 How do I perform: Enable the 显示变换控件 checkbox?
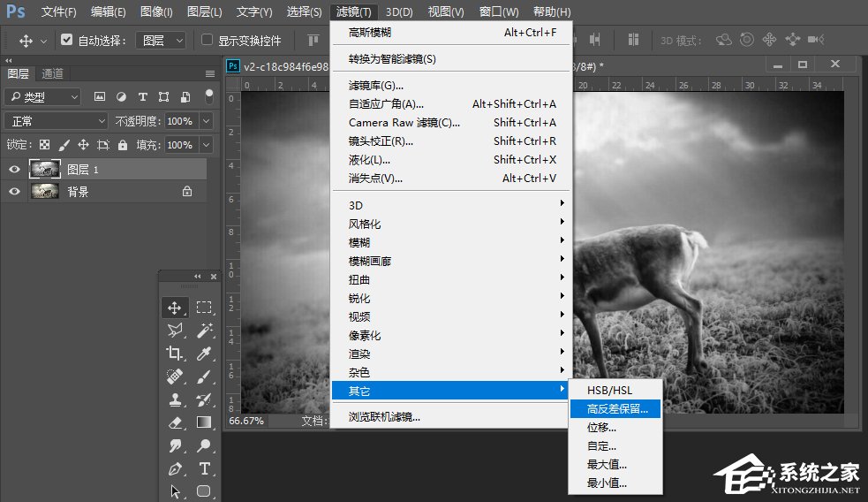point(207,40)
